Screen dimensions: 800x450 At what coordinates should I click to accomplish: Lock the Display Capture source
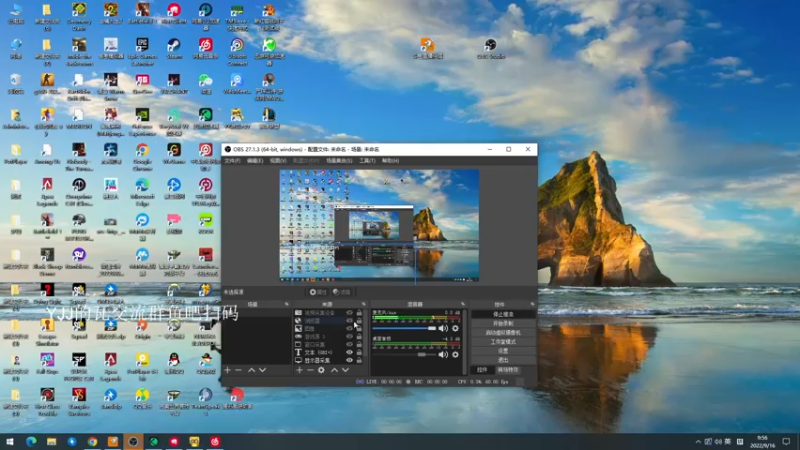(359, 360)
